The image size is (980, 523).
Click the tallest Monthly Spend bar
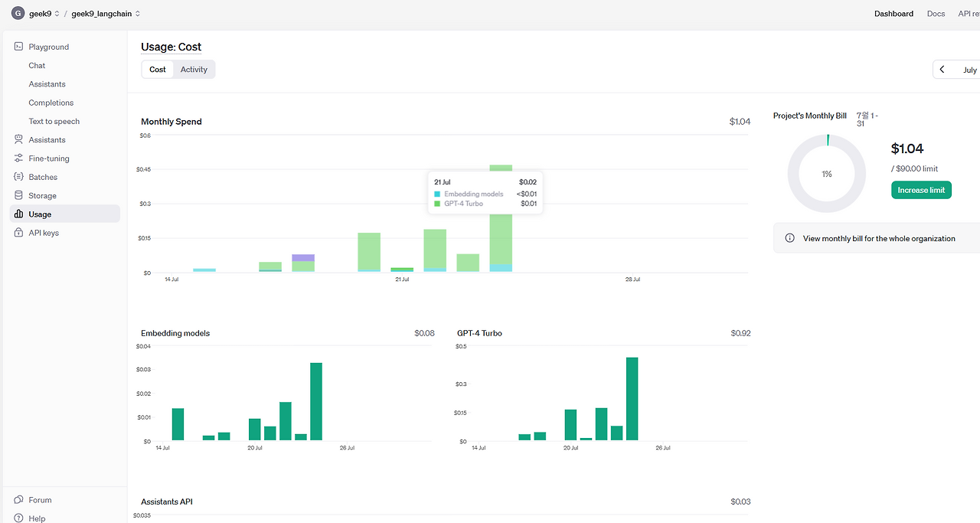click(x=501, y=218)
